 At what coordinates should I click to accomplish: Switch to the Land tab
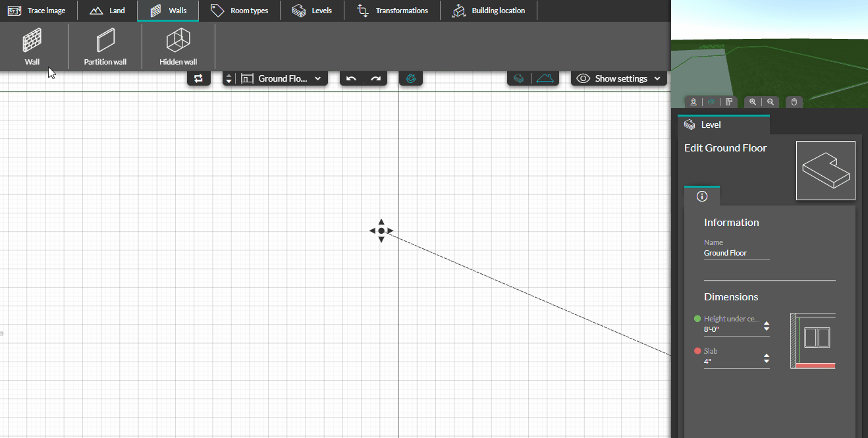[x=107, y=11]
